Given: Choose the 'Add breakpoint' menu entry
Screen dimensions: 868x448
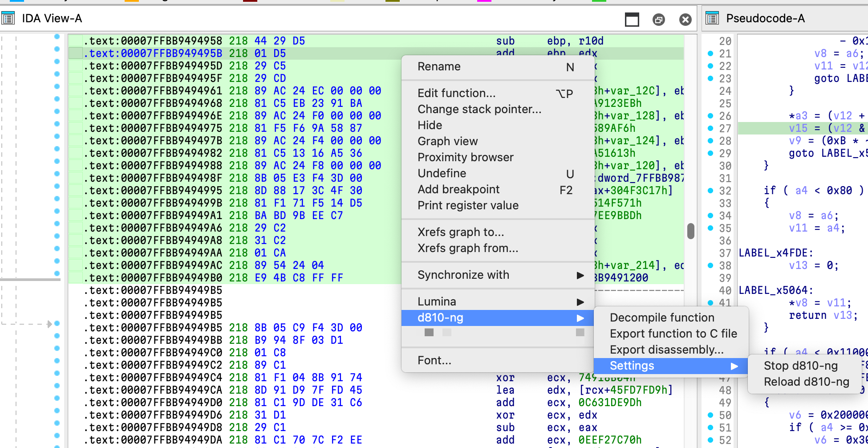Looking at the screenshot, I should coord(458,189).
